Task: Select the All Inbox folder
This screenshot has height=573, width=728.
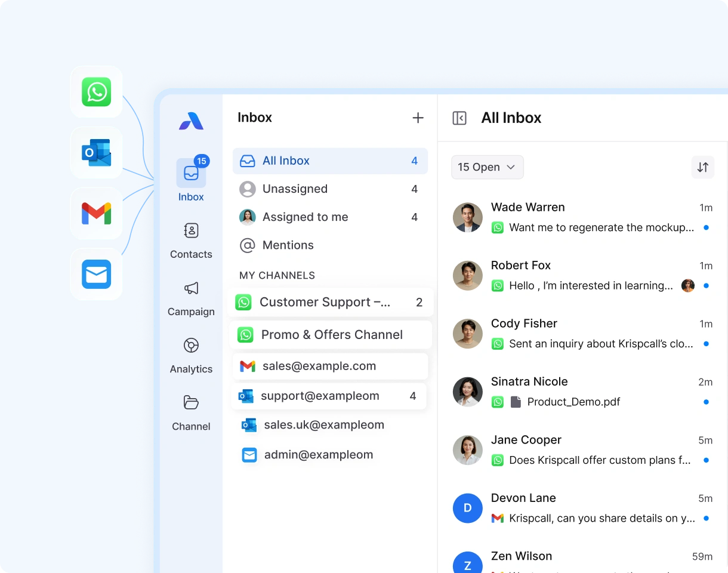Action: 329,161
